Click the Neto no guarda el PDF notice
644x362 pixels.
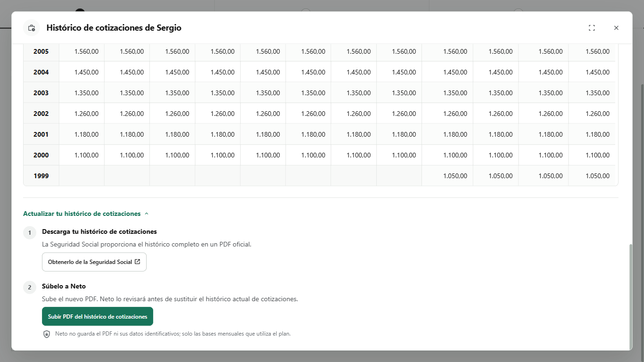pyautogui.click(x=173, y=334)
